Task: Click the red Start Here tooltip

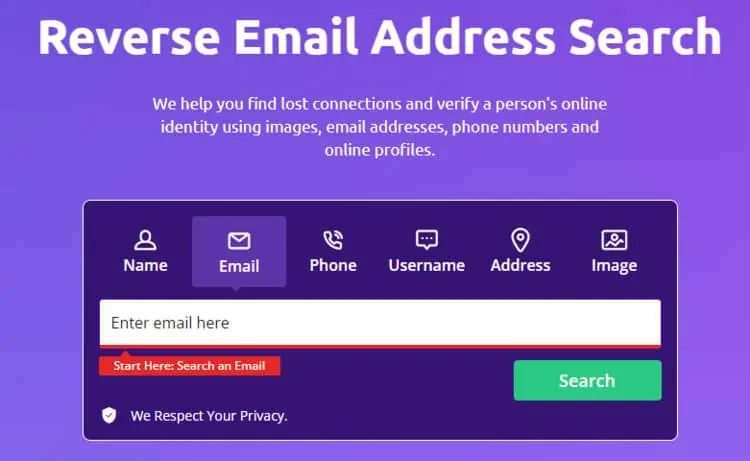Action: [x=189, y=366]
